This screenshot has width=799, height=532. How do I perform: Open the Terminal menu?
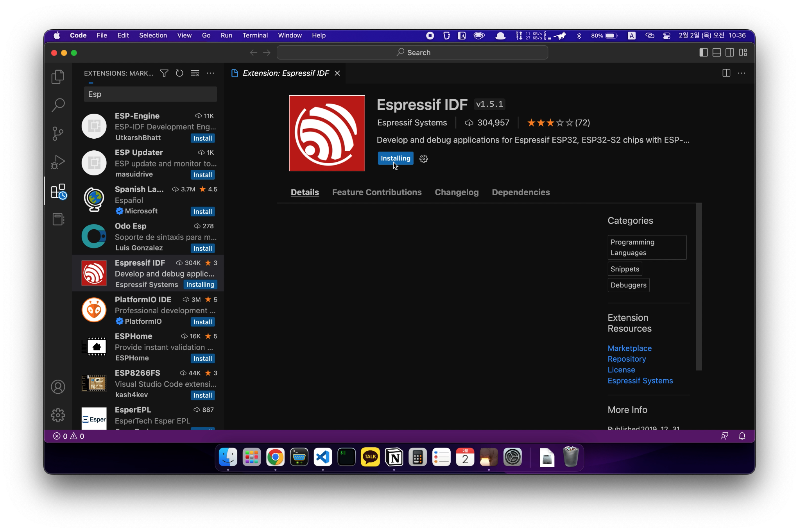pos(255,36)
